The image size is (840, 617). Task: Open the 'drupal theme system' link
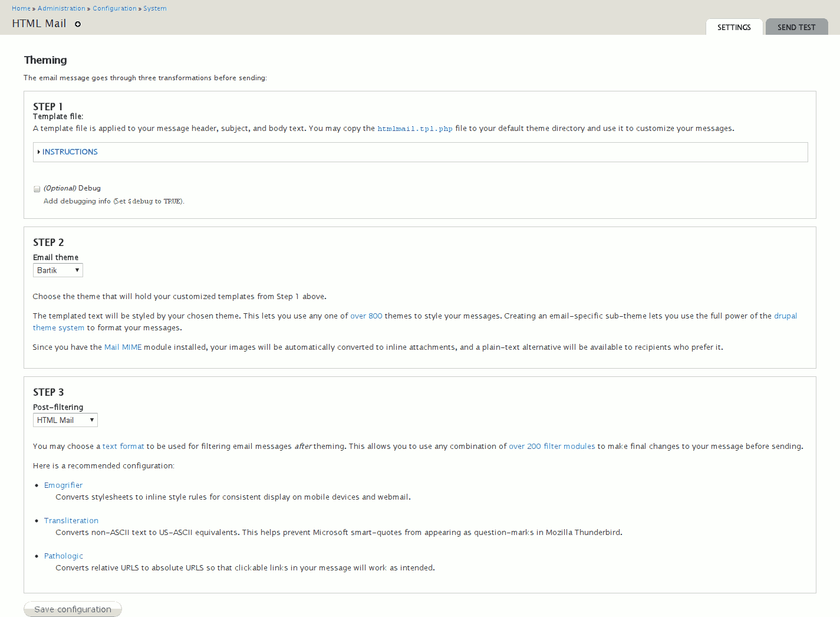click(x=785, y=316)
